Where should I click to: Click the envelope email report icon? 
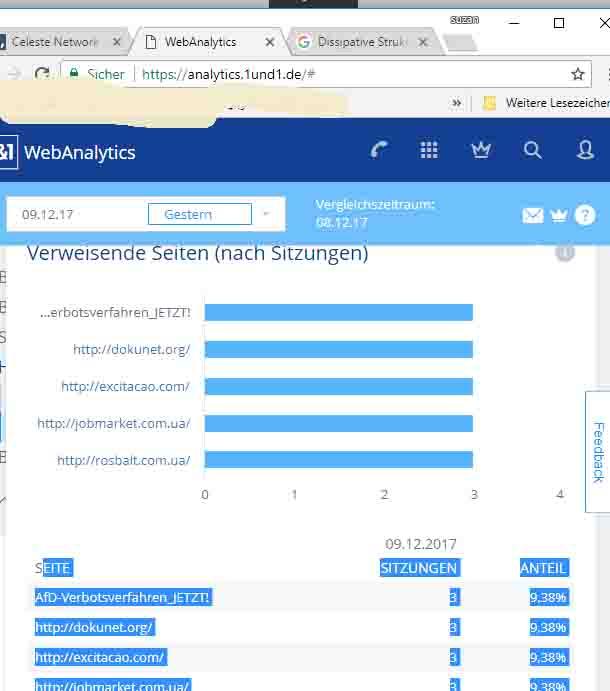532,215
